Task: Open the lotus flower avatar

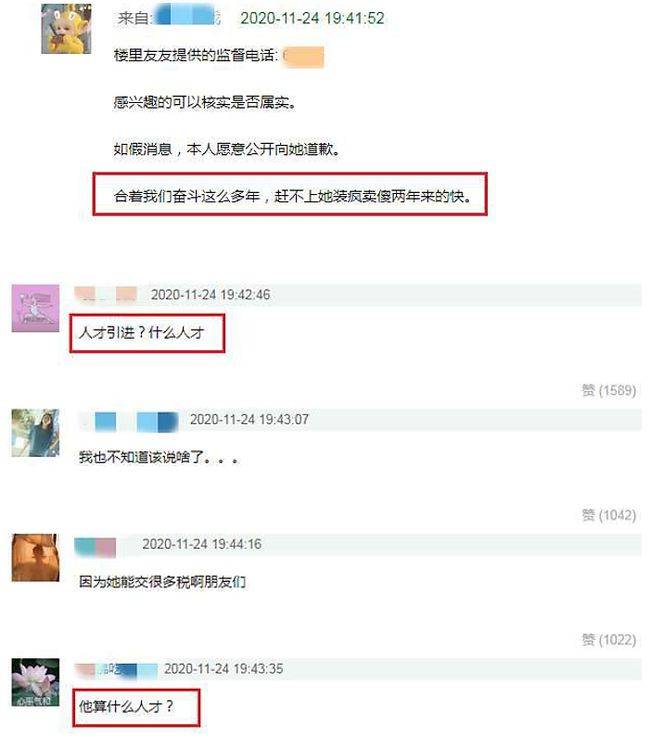Action: (36, 682)
